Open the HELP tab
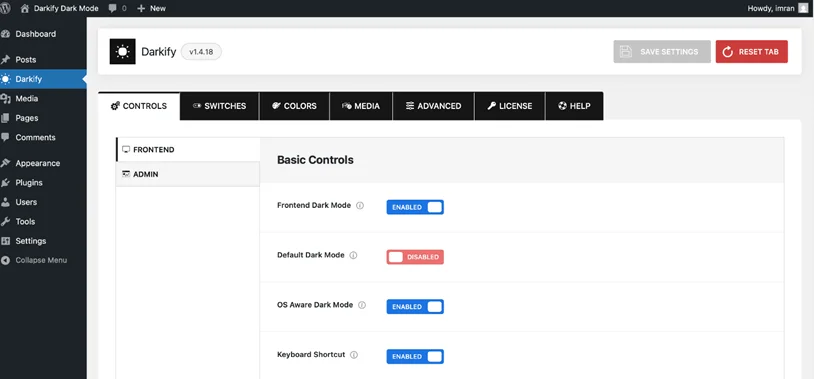This screenshot has width=814, height=379. pyautogui.click(x=574, y=106)
